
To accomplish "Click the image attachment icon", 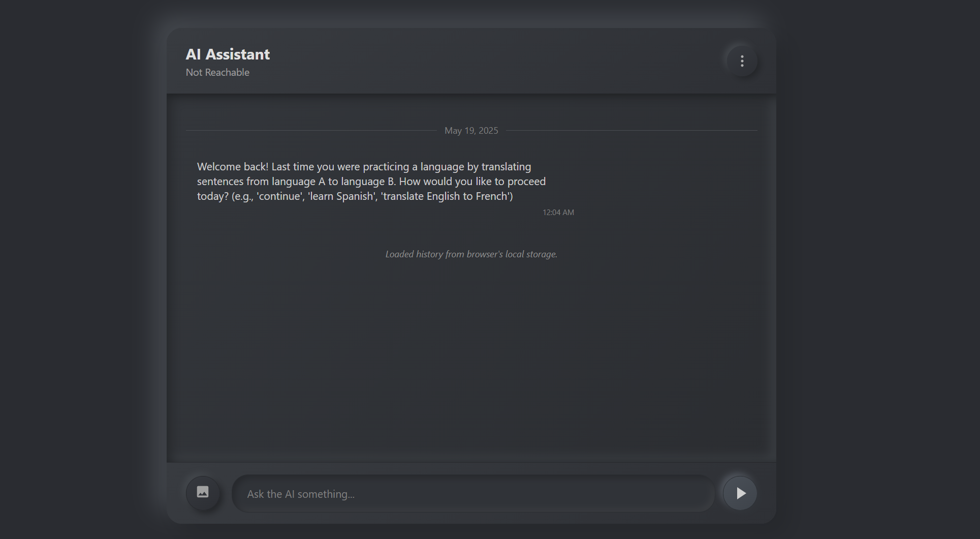I will tap(203, 492).
